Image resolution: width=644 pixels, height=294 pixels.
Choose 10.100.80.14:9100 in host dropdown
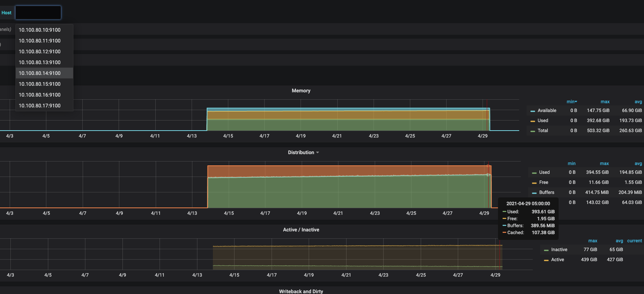(x=40, y=73)
